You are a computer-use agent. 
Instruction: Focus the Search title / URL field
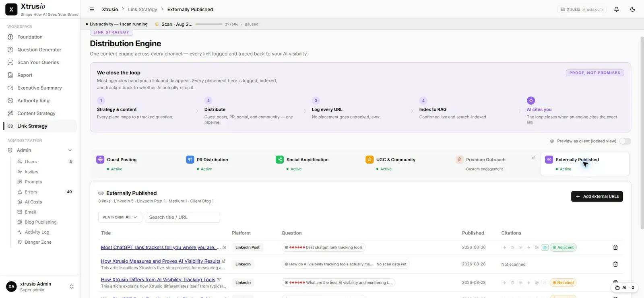click(x=182, y=217)
